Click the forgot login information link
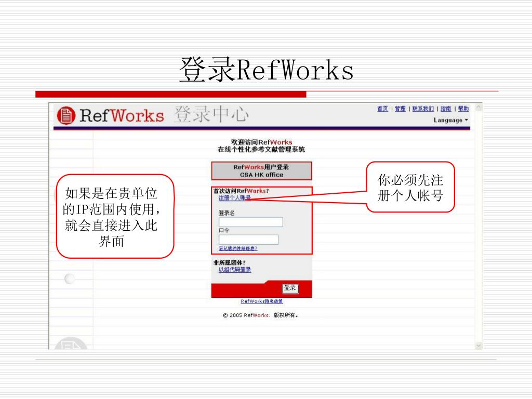The image size is (532, 399). pos(238,248)
